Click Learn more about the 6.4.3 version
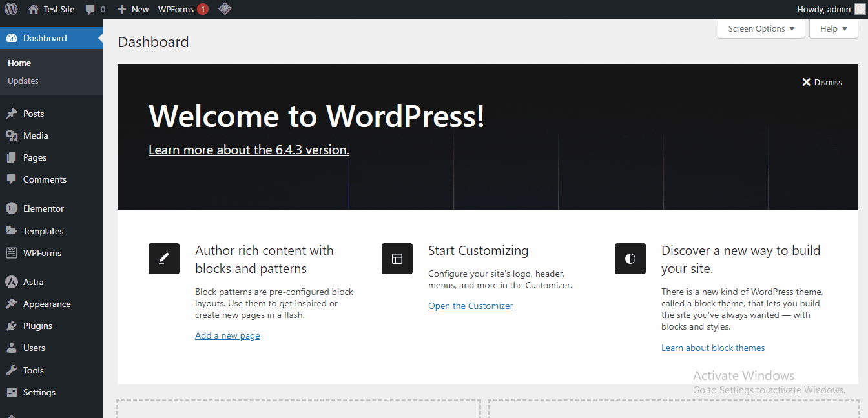The height and width of the screenshot is (418, 868). 249,149
